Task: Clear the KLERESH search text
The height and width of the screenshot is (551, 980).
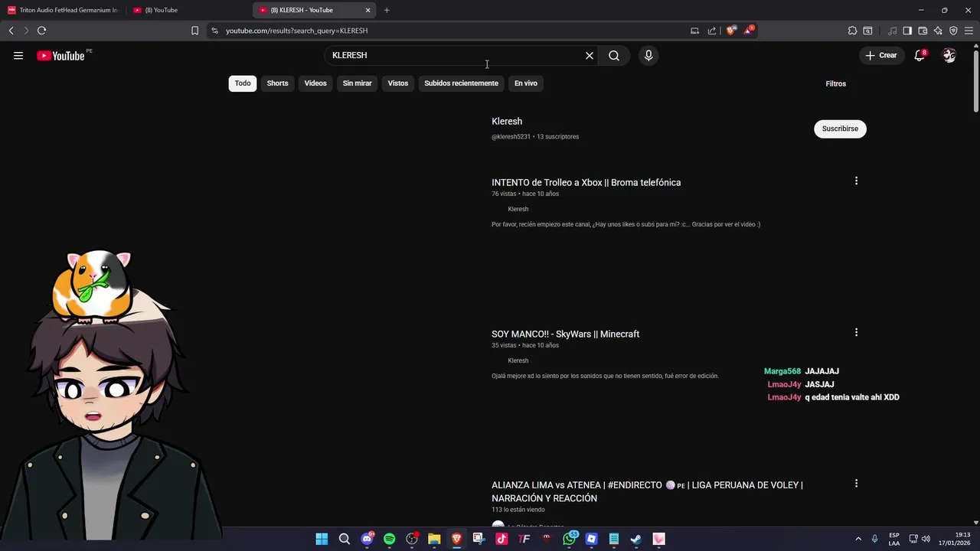Action: pyautogui.click(x=590, y=55)
